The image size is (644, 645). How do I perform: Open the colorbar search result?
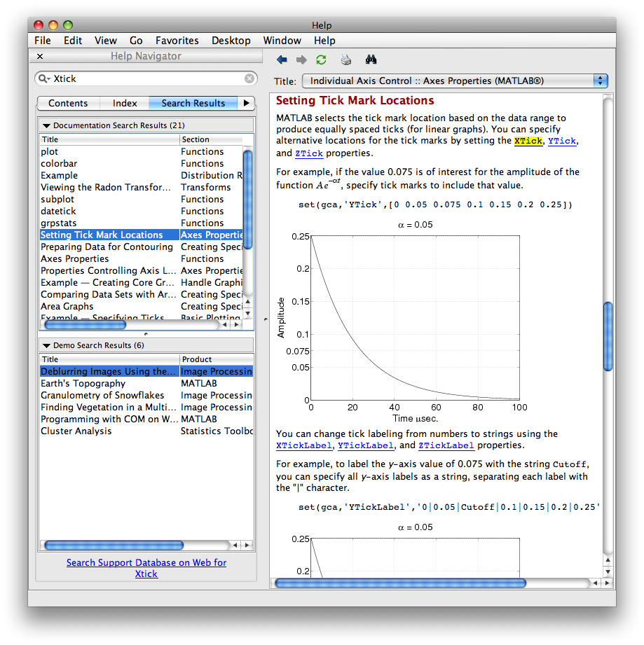(141, 164)
